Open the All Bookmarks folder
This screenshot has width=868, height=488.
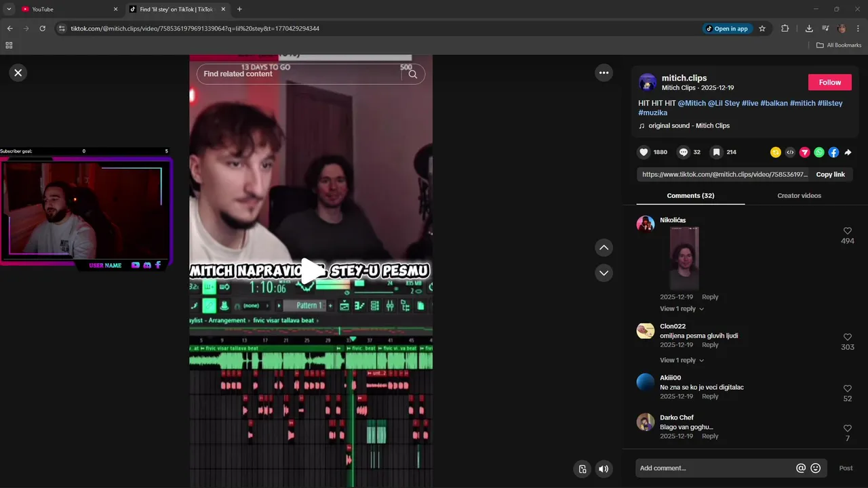coord(839,45)
